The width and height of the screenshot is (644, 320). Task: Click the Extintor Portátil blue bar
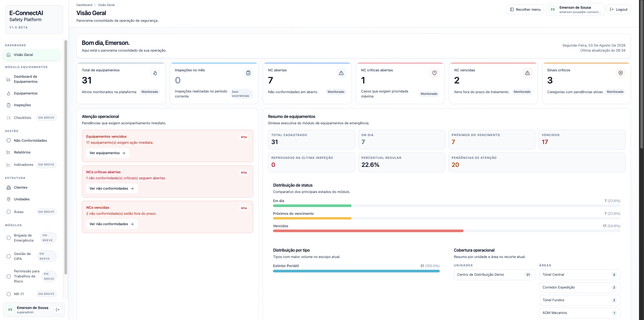click(356, 271)
